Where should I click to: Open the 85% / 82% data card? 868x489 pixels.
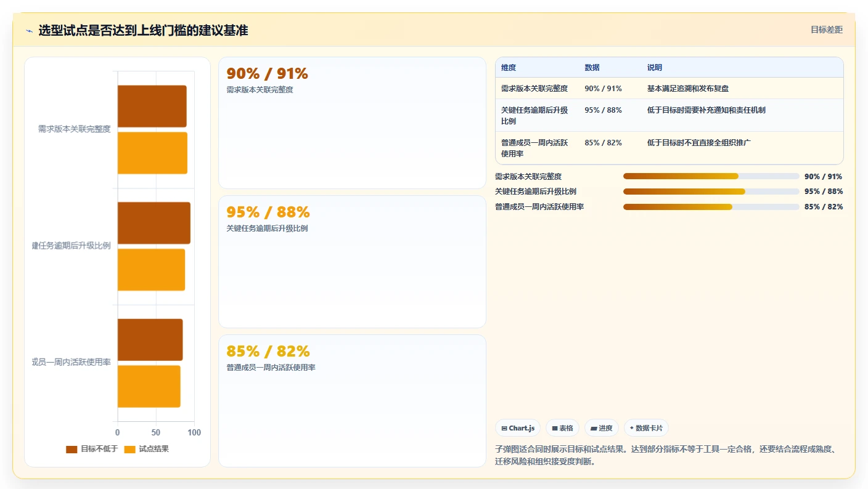click(x=352, y=401)
